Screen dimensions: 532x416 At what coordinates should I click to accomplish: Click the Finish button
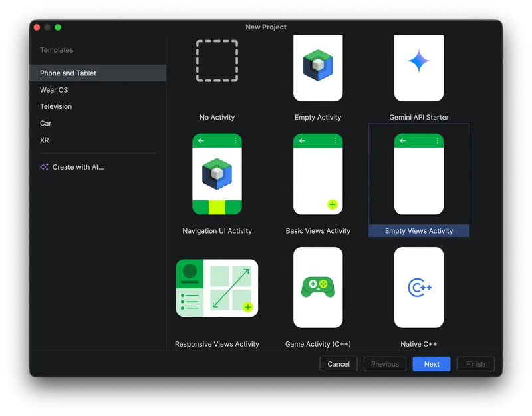[475, 364]
